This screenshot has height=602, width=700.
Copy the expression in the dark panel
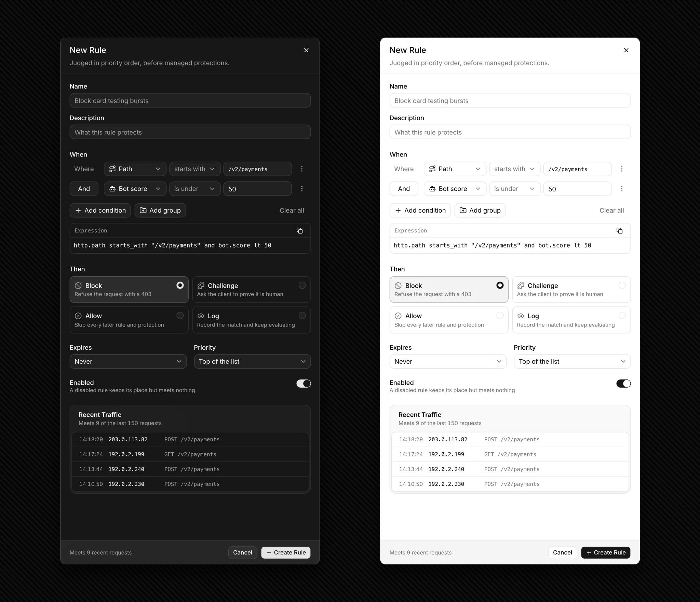pyautogui.click(x=299, y=231)
